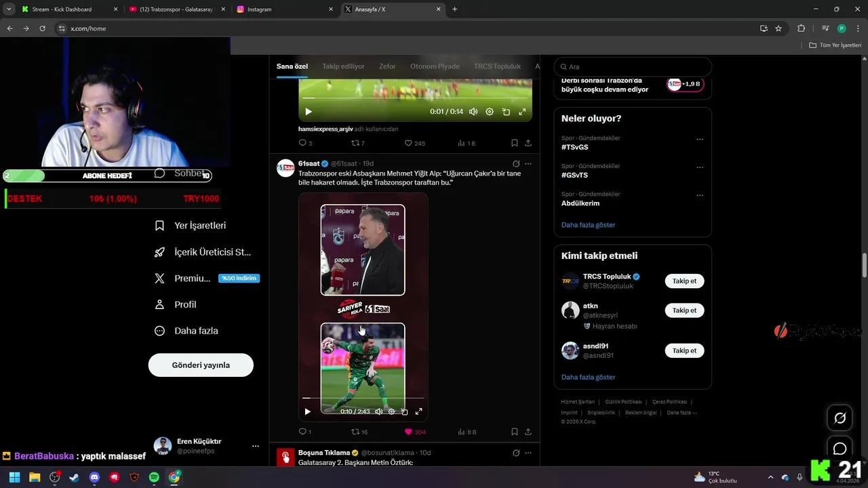The width and height of the screenshot is (868, 488).
Task: Open account menu for Eren Küçüktür
Action: click(x=207, y=446)
